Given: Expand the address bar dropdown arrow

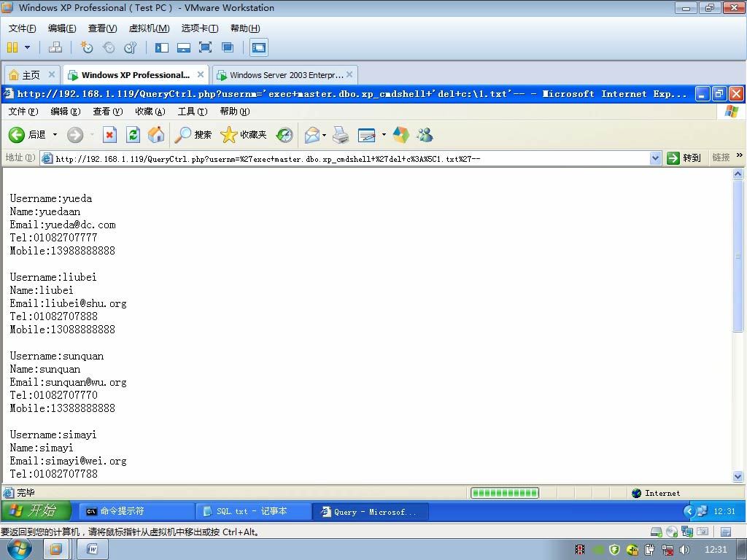Looking at the screenshot, I should [x=656, y=158].
